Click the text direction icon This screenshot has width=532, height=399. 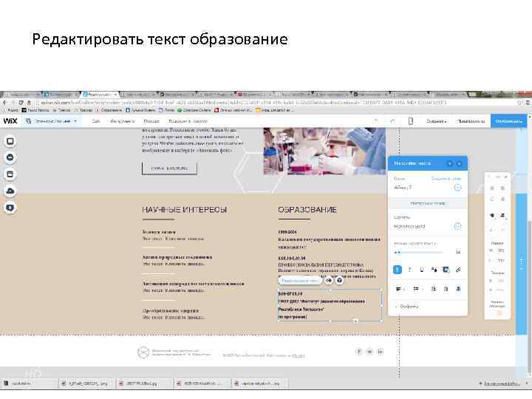[x=458, y=289]
